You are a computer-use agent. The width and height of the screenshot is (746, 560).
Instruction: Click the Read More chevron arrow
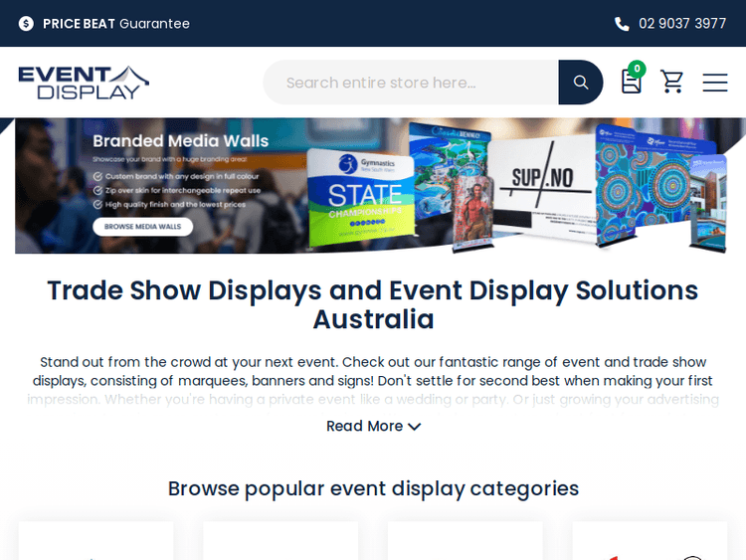pos(415,427)
